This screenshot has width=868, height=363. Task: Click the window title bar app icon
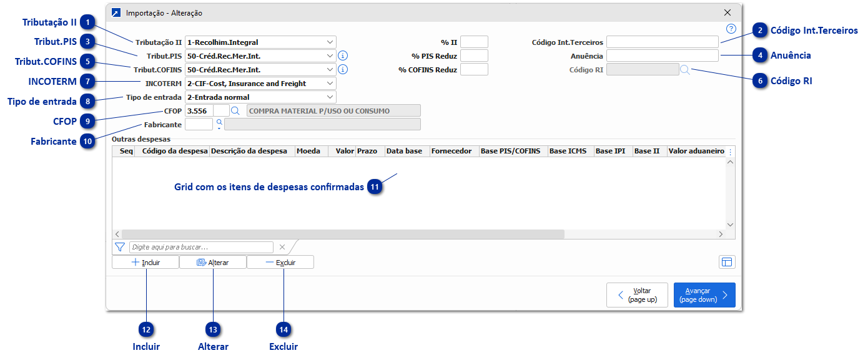click(116, 12)
